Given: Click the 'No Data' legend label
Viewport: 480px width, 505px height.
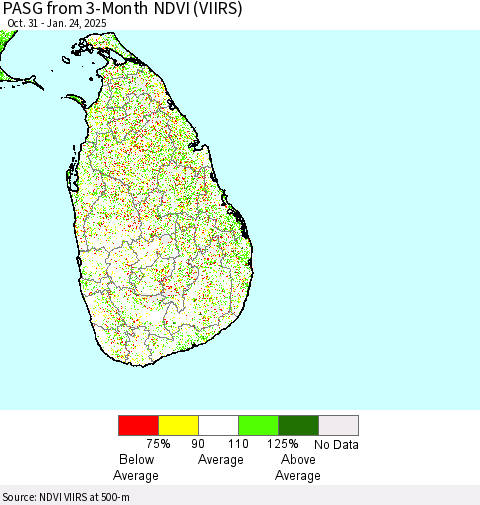Looking at the screenshot, I should pyautogui.click(x=336, y=445).
